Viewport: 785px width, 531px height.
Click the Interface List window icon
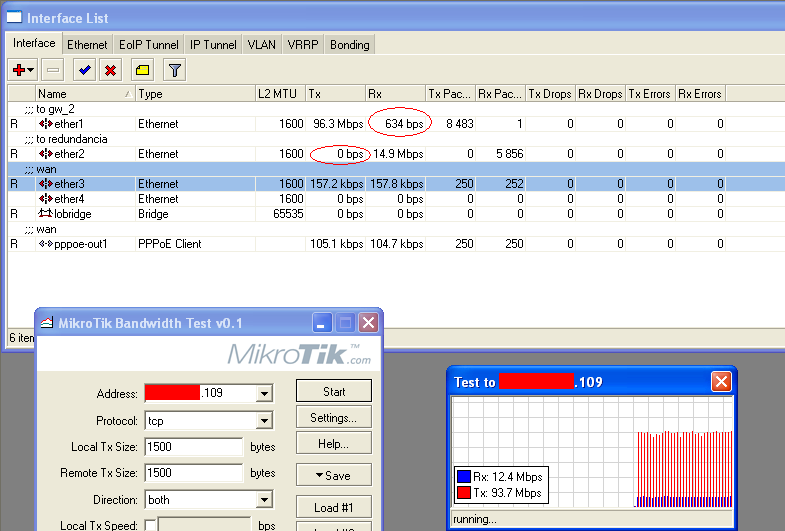click(14, 18)
